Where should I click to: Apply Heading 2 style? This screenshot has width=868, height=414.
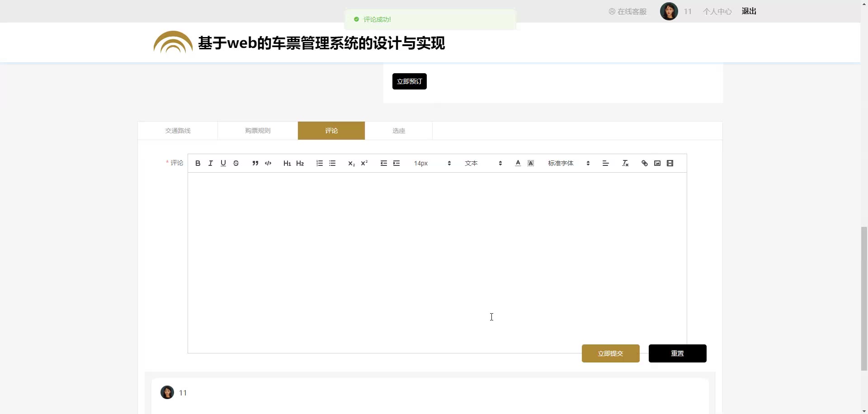click(300, 163)
